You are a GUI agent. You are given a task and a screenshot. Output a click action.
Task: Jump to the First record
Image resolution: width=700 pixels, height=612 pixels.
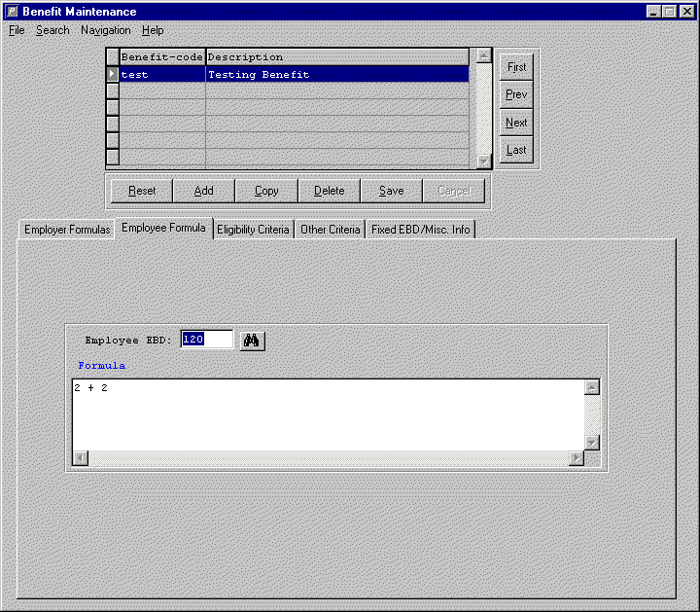click(517, 67)
